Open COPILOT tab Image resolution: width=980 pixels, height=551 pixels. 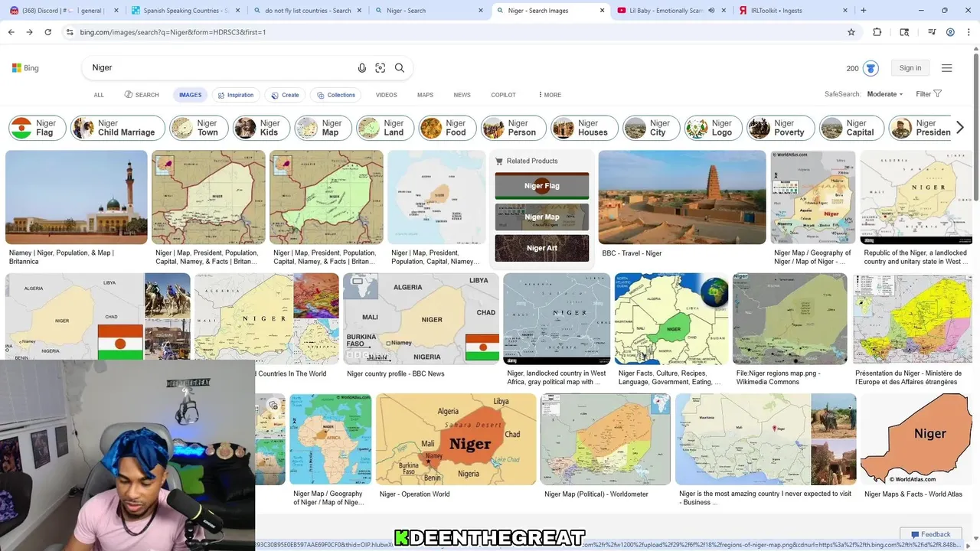tap(503, 95)
